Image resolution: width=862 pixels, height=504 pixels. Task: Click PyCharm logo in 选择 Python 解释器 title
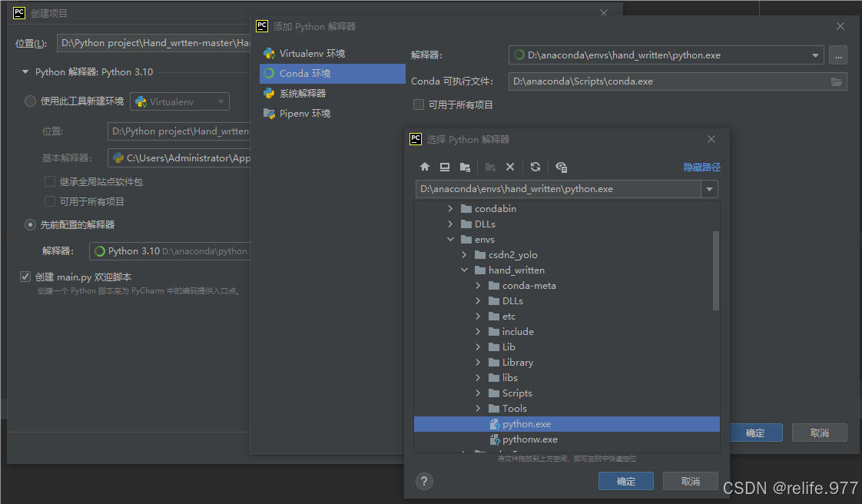coord(416,139)
